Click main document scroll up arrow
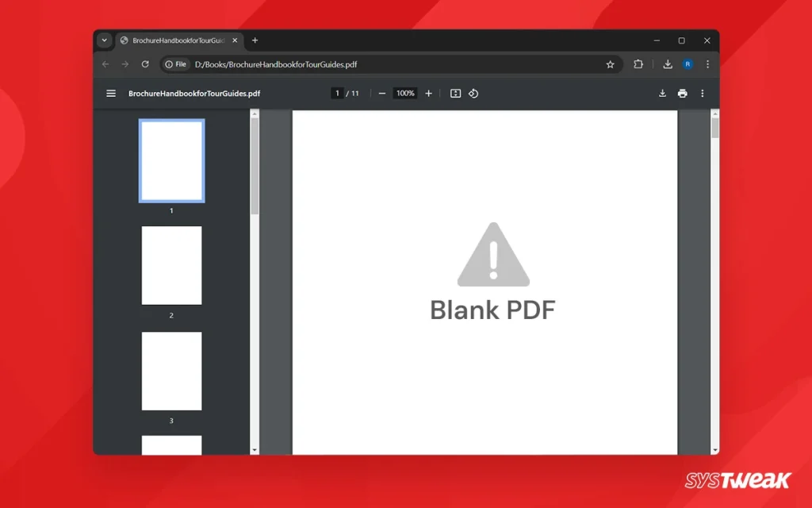 pos(715,114)
